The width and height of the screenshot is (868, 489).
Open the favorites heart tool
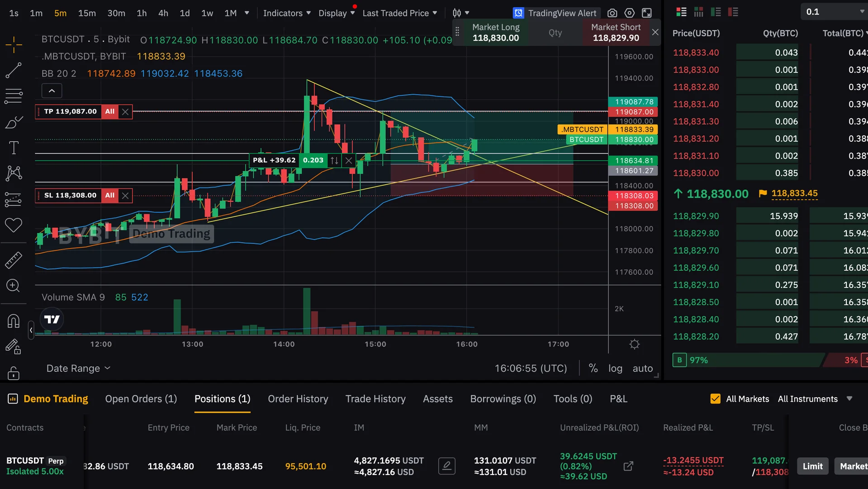pyautogui.click(x=14, y=225)
